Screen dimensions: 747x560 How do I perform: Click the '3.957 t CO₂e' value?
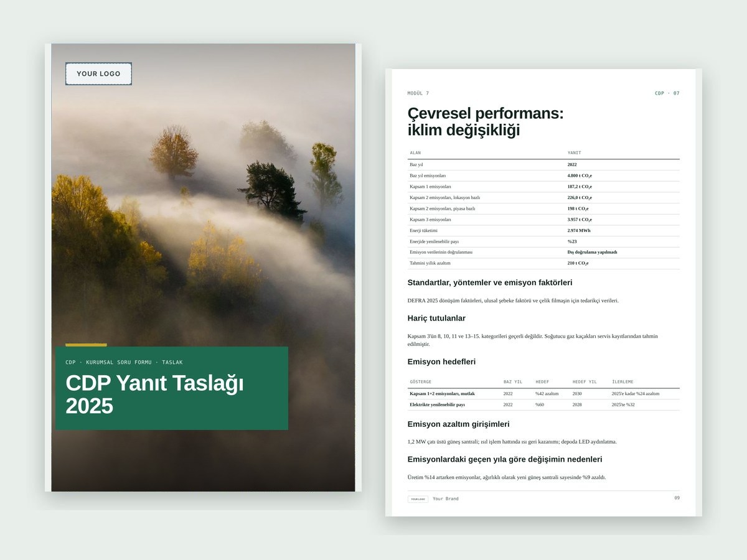tap(580, 220)
